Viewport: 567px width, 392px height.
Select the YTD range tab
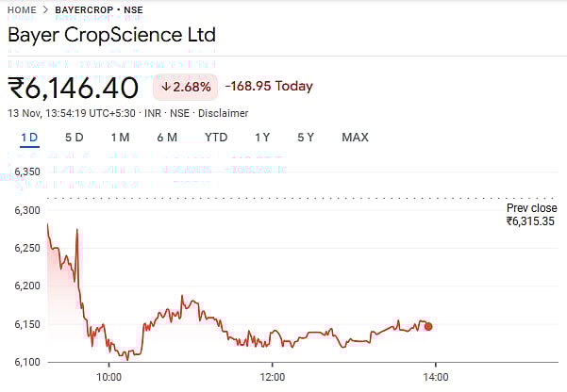click(x=216, y=138)
